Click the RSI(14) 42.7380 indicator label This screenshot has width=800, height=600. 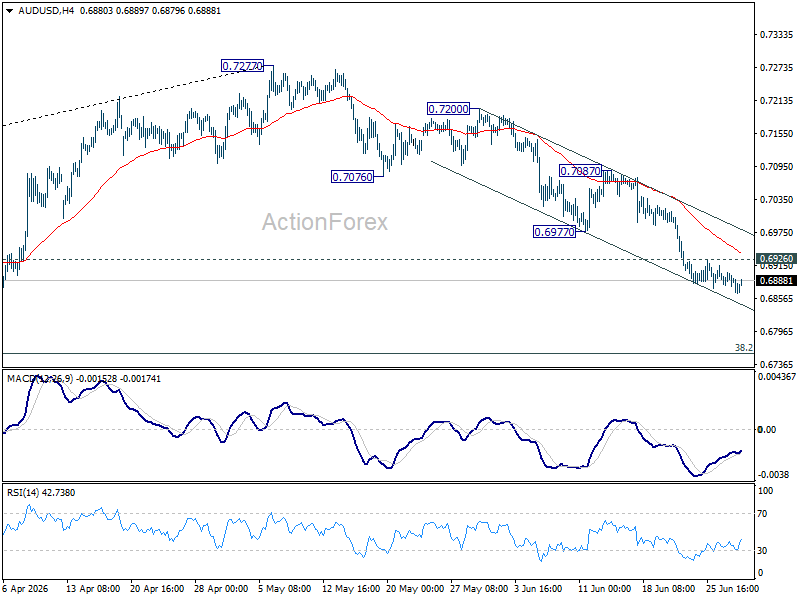click(41, 492)
